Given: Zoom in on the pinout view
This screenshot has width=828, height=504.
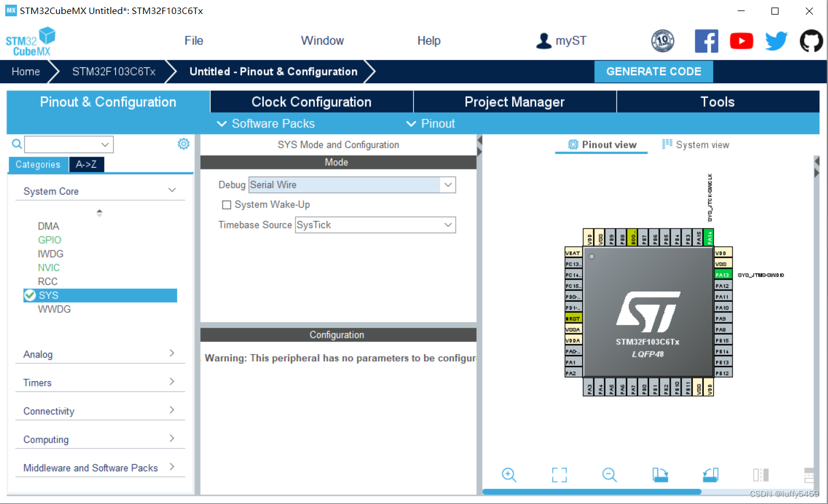Looking at the screenshot, I should point(509,475).
